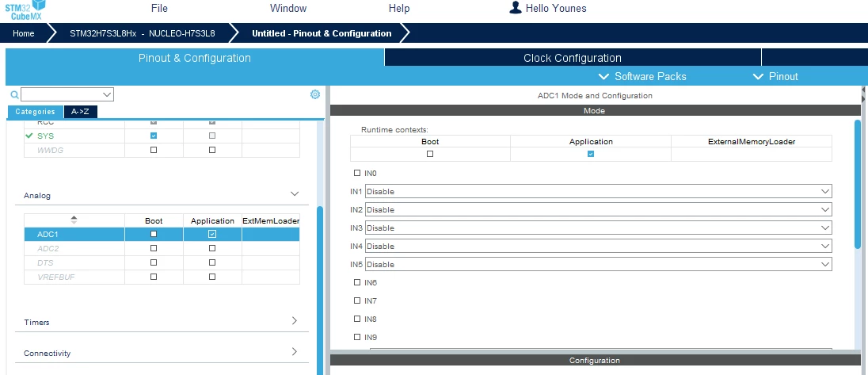Toggle VREFBUF Boot checkbox
The height and width of the screenshot is (375, 868).
[154, 277]
